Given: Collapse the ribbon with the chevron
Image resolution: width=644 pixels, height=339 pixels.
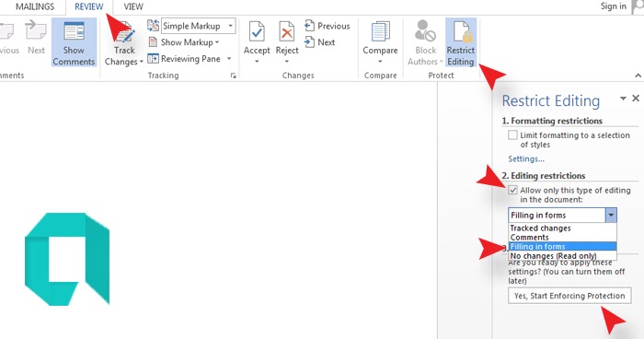Looking at the screenshot, I should click(x=638, y=76).
